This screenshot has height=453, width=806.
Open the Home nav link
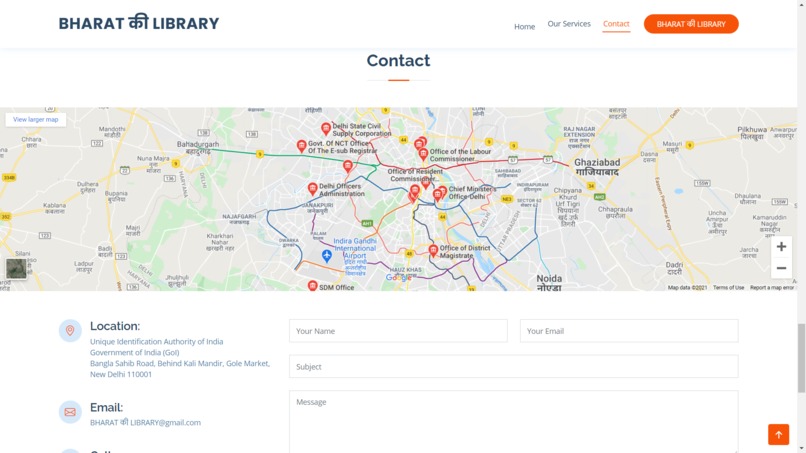tap(524, 26)
